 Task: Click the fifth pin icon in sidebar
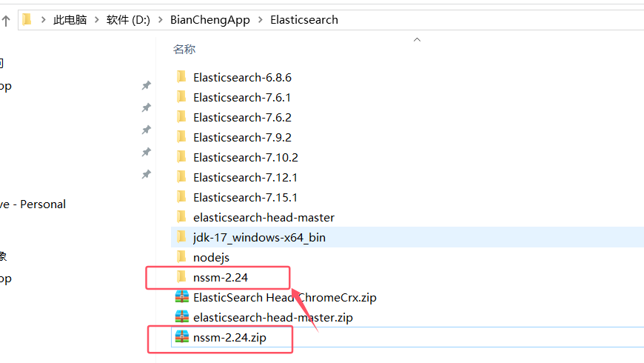pyautogui.click(x=147, y=174)
